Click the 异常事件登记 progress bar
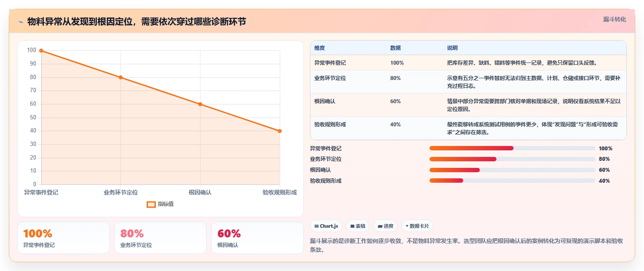 coord(512,149)
